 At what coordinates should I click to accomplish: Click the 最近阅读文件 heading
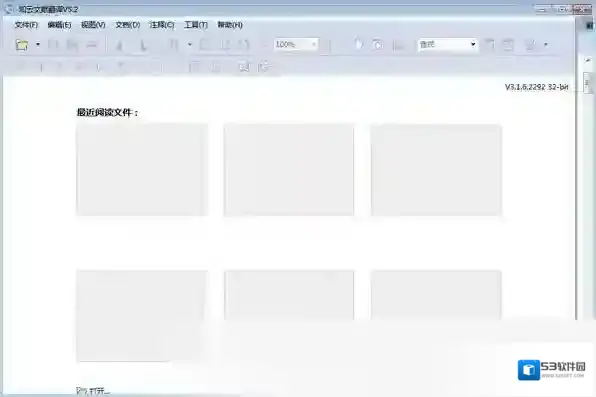(108, 112)
